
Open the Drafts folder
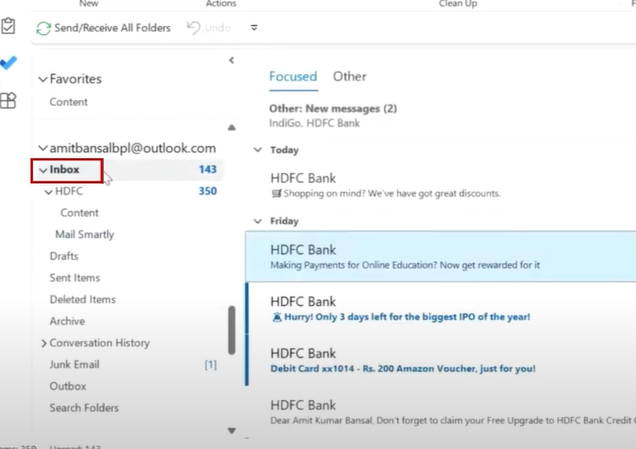tap(64, 256)
